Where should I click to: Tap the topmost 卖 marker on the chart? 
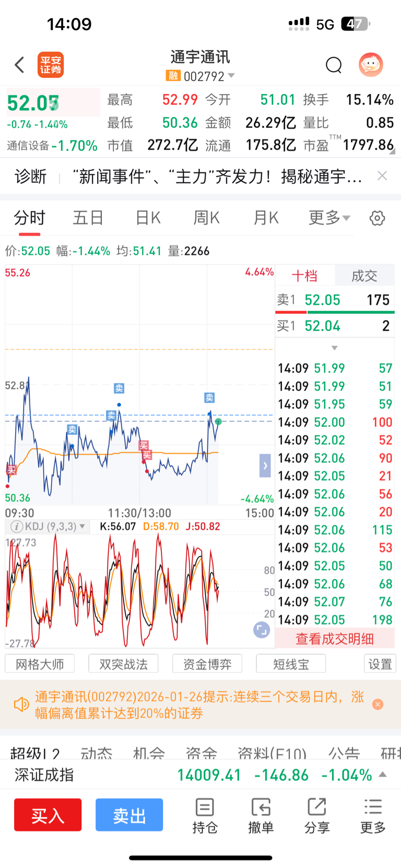pyautogui.click(x=119, y=388)
